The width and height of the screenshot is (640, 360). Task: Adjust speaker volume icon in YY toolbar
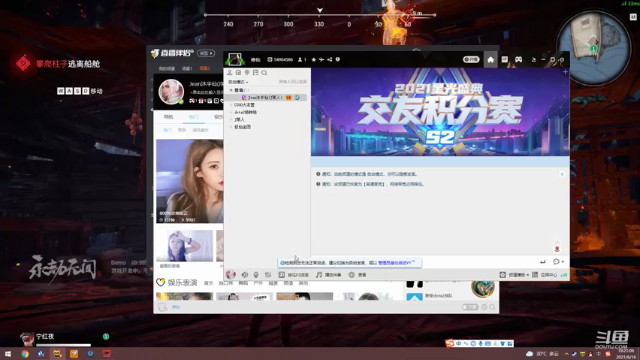point(245,275)
